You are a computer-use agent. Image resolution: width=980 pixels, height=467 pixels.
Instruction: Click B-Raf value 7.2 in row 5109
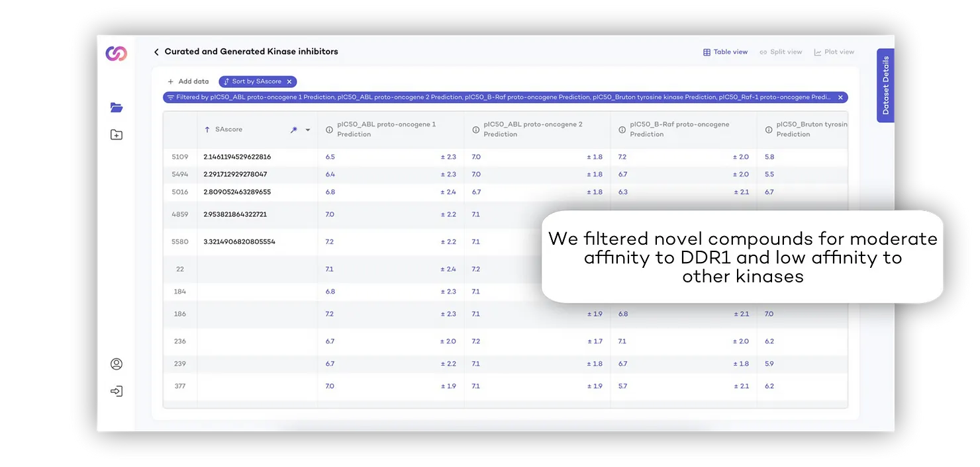pos(622,157)
